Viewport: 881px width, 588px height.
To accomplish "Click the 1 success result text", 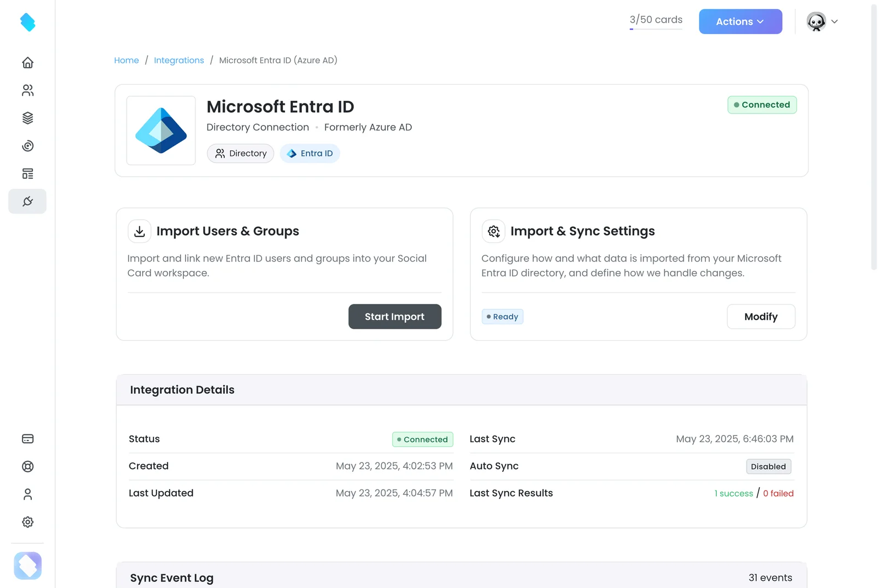I will [733, 493].
